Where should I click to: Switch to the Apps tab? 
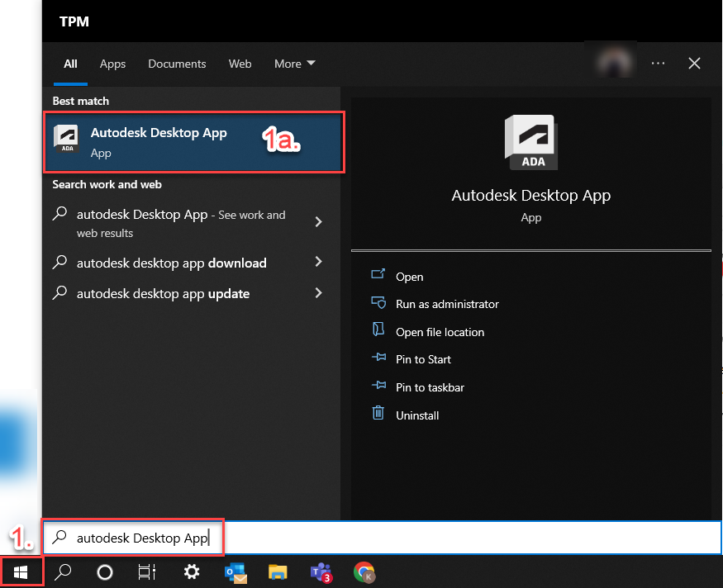(x=112, y=64)
